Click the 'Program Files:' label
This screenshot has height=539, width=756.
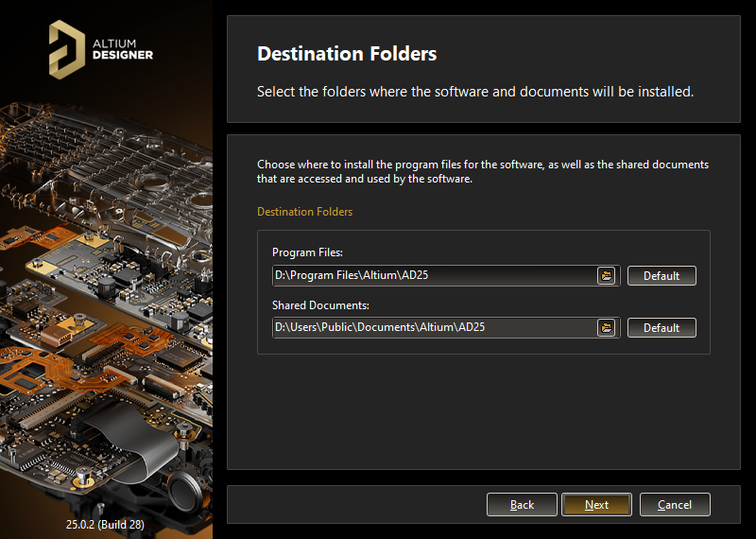point(307,252)
